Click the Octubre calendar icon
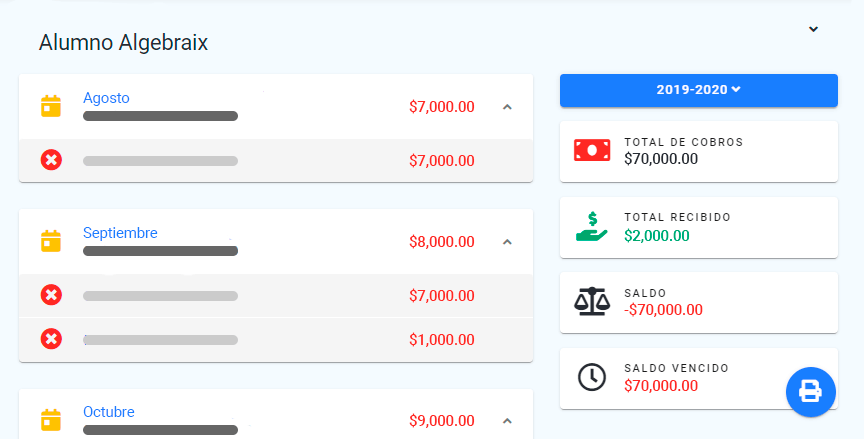 point(51,420)
